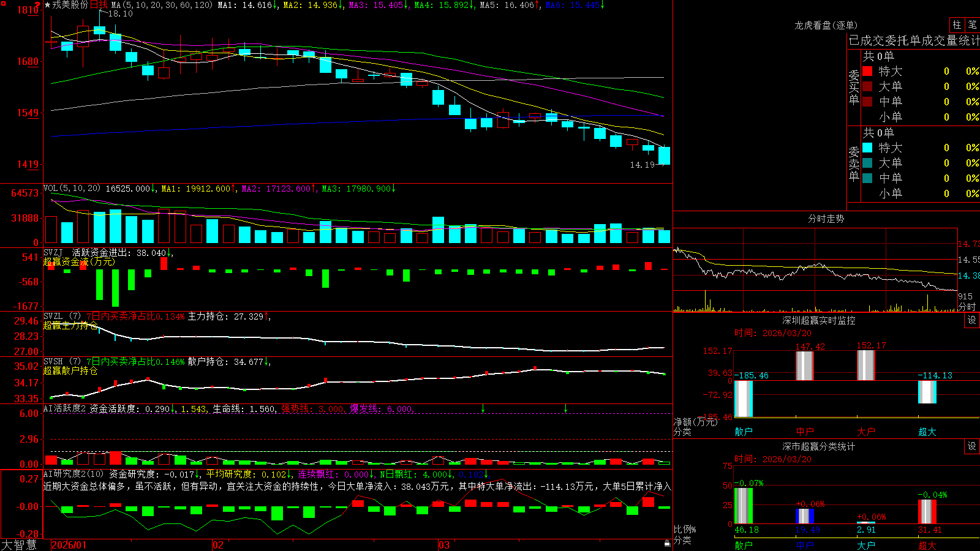The width and height of the screenshot is (980, 551).
Task: Open the SVZJ indicator label
Action: [53, 252]
